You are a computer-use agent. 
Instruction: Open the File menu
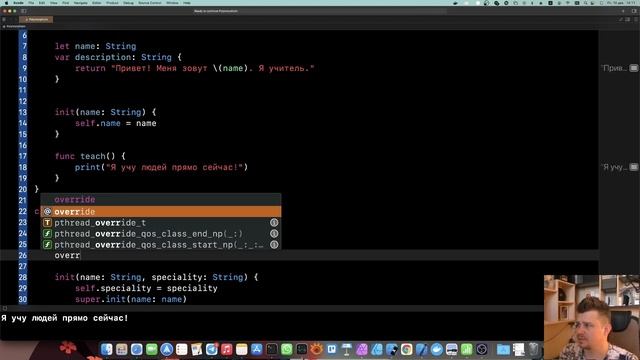(31, 3)
